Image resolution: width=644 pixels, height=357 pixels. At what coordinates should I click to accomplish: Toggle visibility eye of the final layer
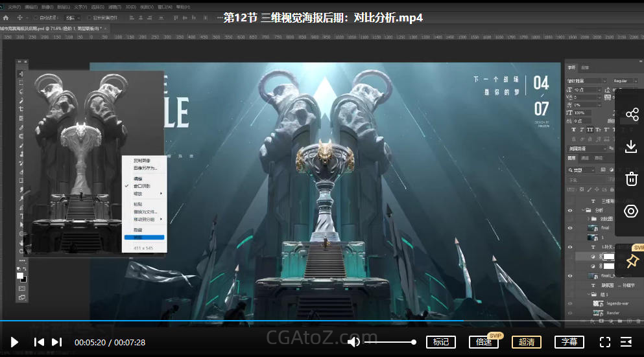[x=570, y=228]
